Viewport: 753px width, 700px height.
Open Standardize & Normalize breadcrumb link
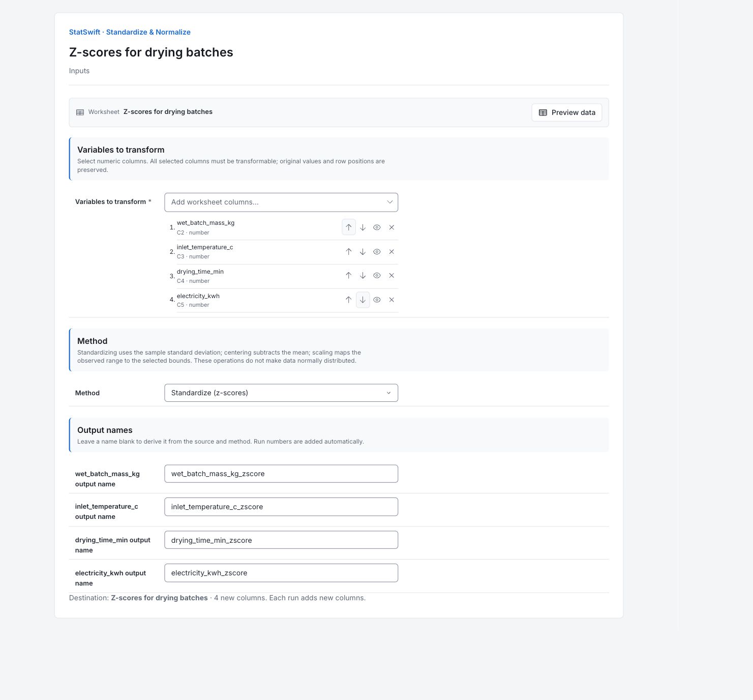pyautogui.click(x=148, y=32)
